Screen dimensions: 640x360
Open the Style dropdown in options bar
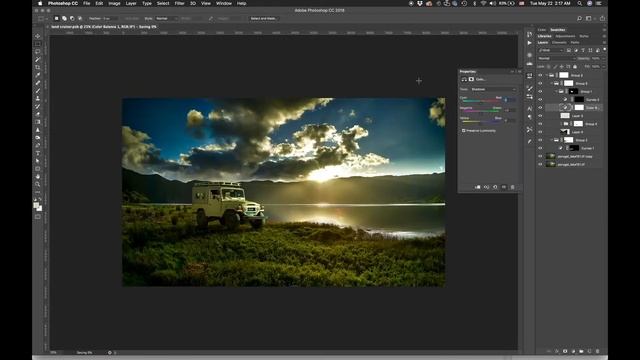pos(166,18)
